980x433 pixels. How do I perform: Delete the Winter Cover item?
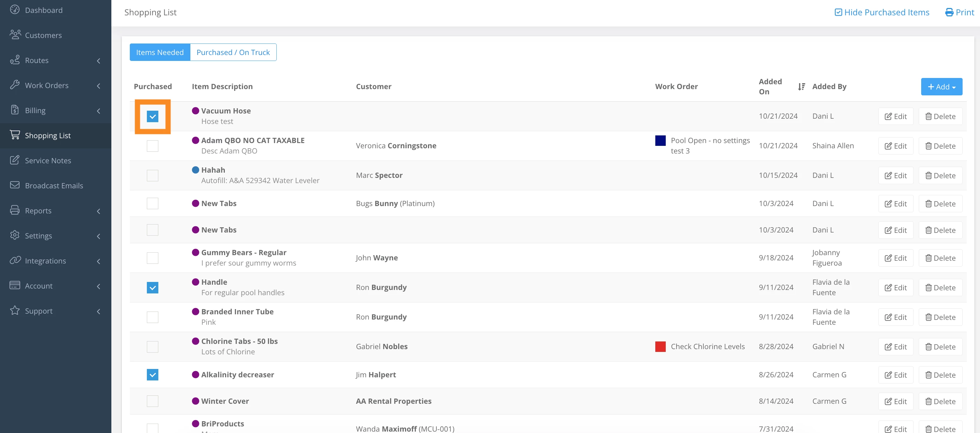[x=940, y=401]
